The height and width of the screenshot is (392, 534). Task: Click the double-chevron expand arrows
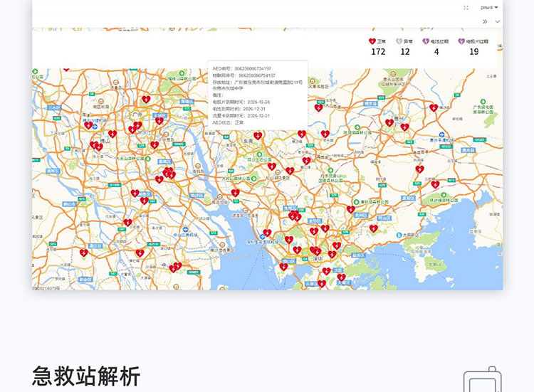484,21
